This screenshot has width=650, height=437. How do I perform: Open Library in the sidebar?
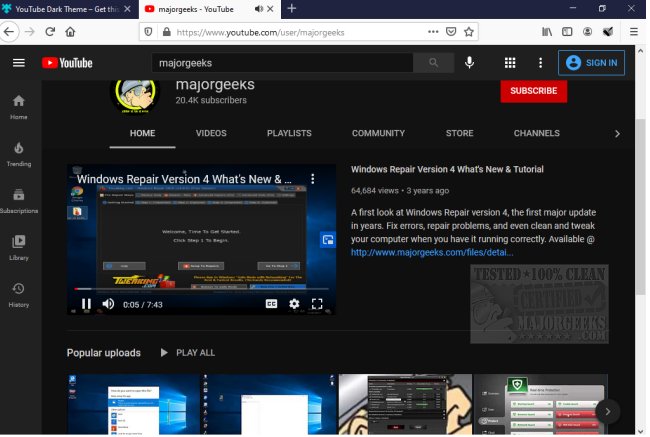pyautogui.click(x=19, y=248)
